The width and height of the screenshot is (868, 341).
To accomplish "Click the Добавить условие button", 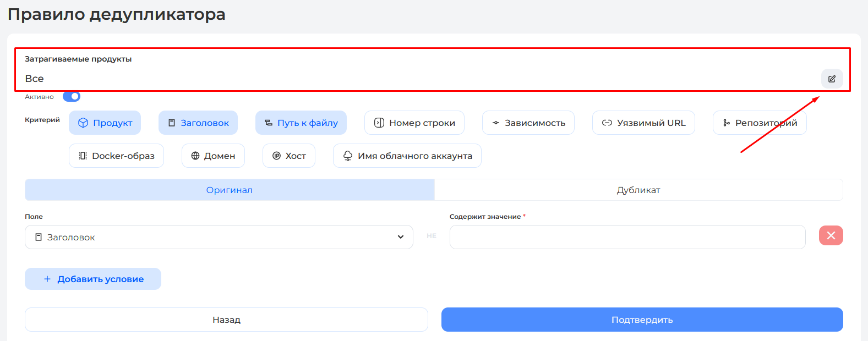I will point(93,279).
